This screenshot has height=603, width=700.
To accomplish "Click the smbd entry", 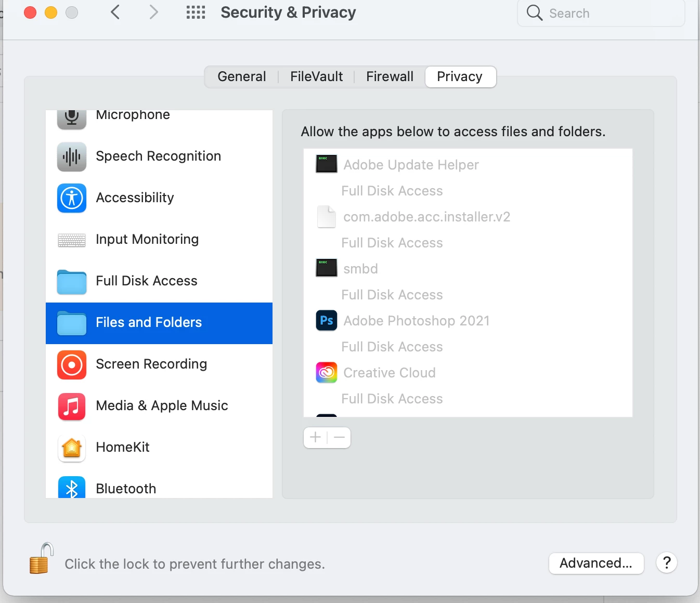I will [468, 268].
